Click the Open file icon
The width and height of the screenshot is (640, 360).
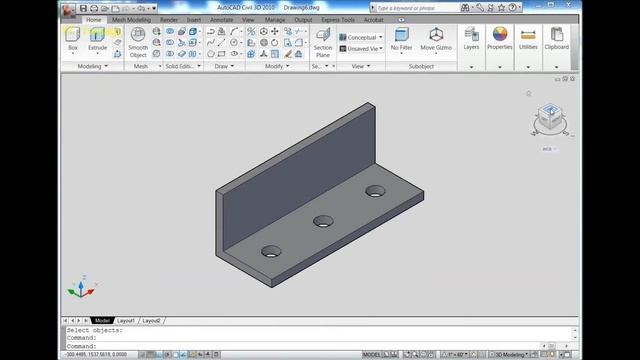(105, 8)
